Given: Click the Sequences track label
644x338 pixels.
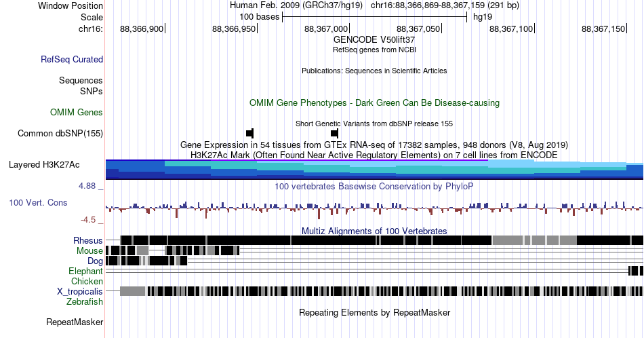Looking at the screenshot, I should 81,80.
